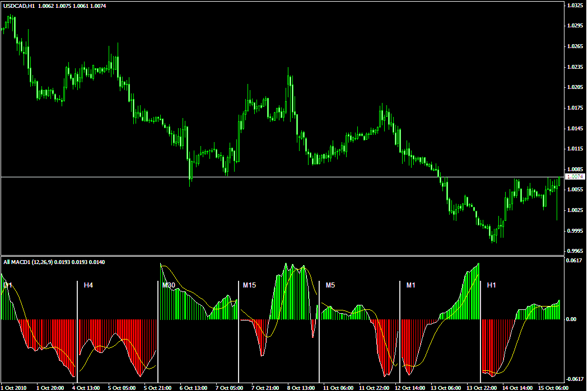
Task: Click the 1.0295 price scale value
Action: click(x=575, y=26)
